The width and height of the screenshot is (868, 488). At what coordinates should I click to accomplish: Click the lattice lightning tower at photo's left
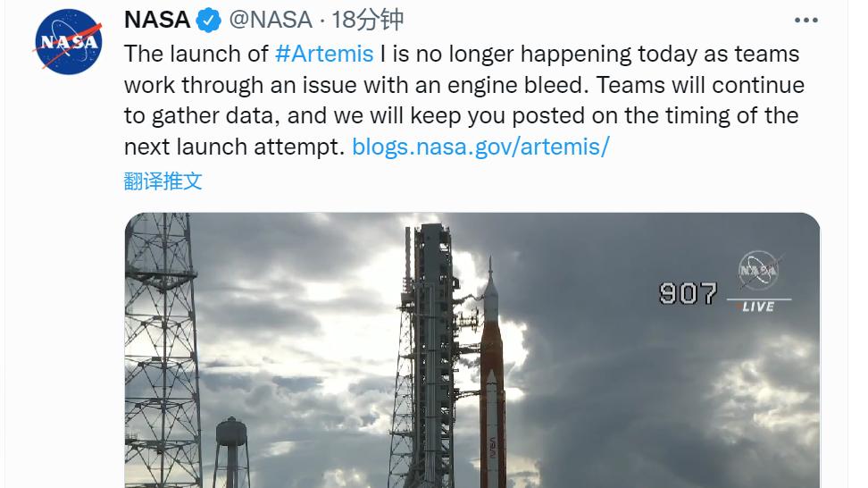pyautogui.click(x=161, y=350)
